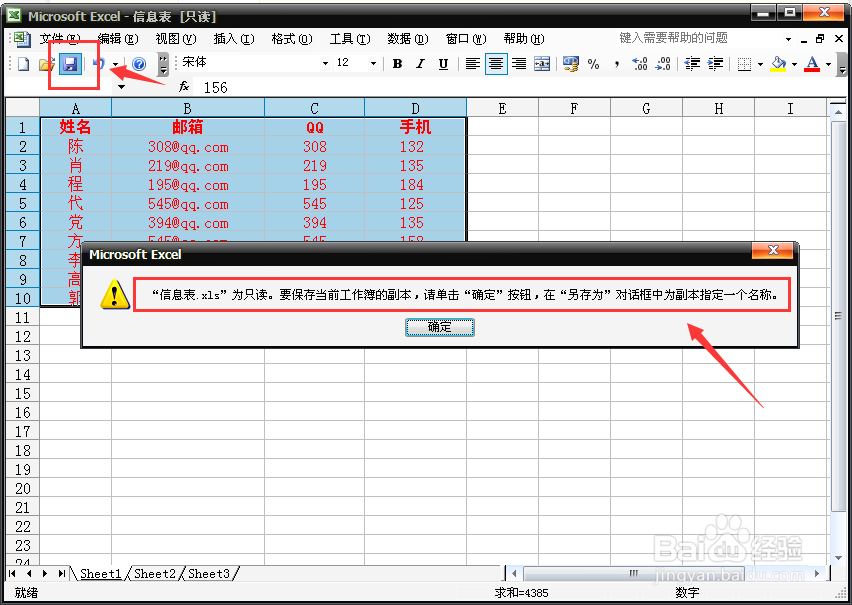This screenshot has height=605, width=852.
Task: Select column E header
Action: pyautogui.click(x=502, y=108)
